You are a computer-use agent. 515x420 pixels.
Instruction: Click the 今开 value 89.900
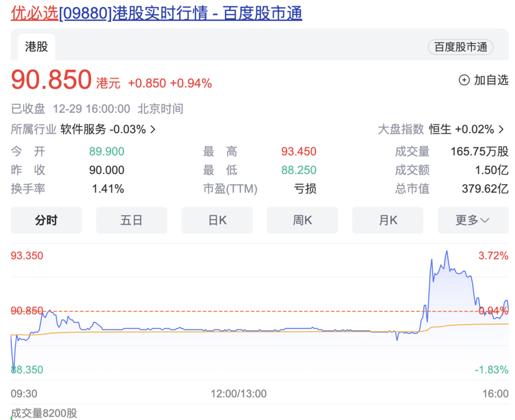tap(107, 151)
